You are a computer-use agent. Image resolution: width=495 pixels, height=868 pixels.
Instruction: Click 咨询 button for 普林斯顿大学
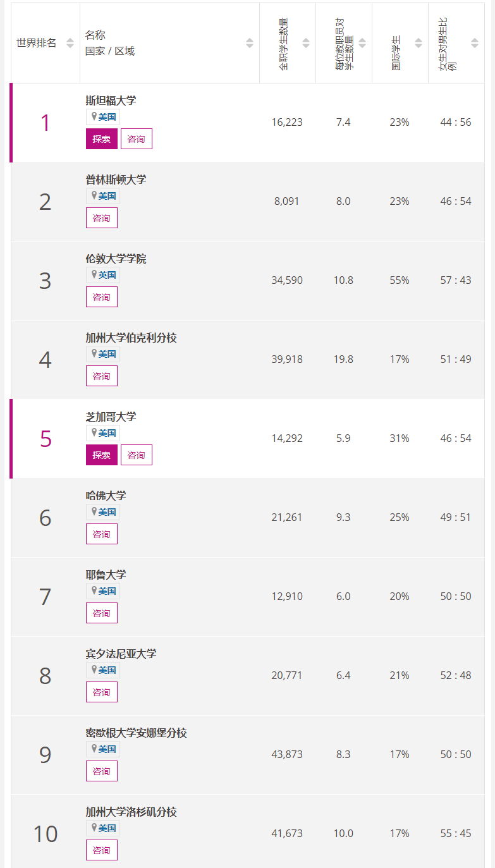(102, 218)
